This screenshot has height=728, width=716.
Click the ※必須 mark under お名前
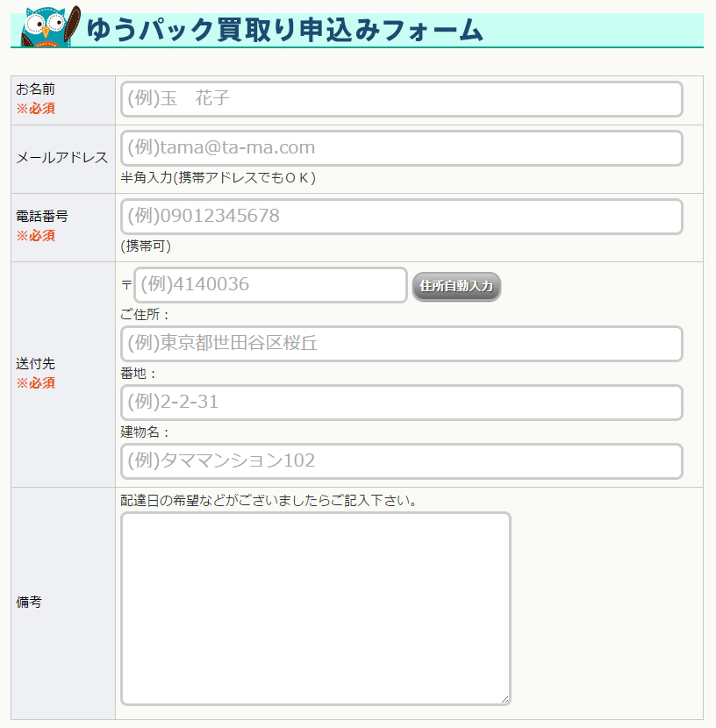click(x=36, y=108)
